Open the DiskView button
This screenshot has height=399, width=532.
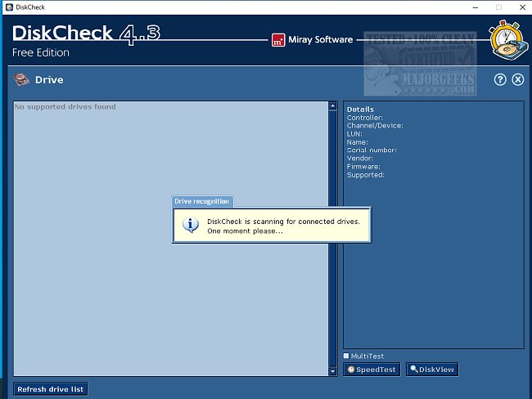(x=432, y=370)
